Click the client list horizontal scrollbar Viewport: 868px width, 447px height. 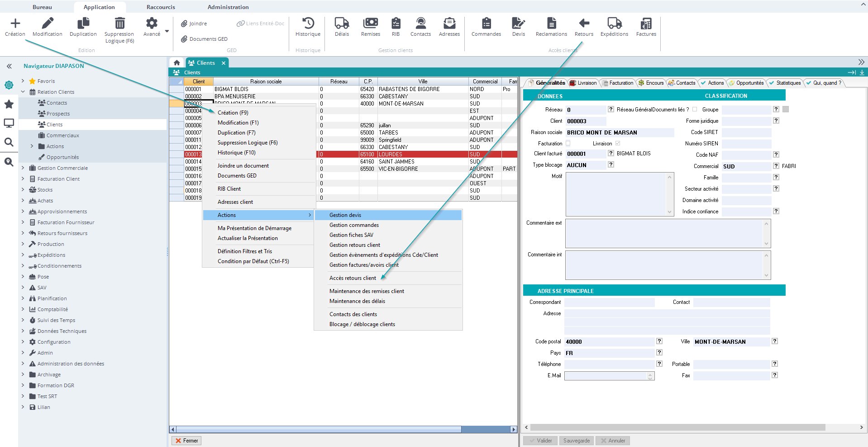[x=317, y=429]
